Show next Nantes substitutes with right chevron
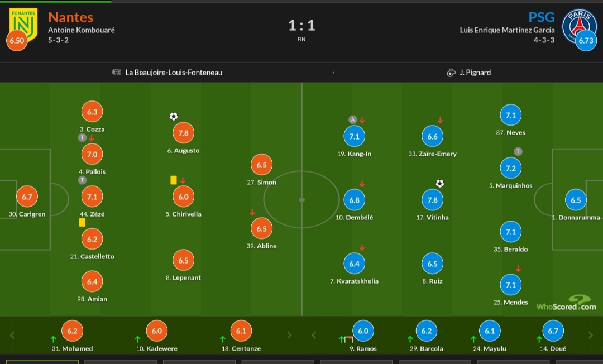The height and width of the screenshot is (364, 603). tap(290, 335)
